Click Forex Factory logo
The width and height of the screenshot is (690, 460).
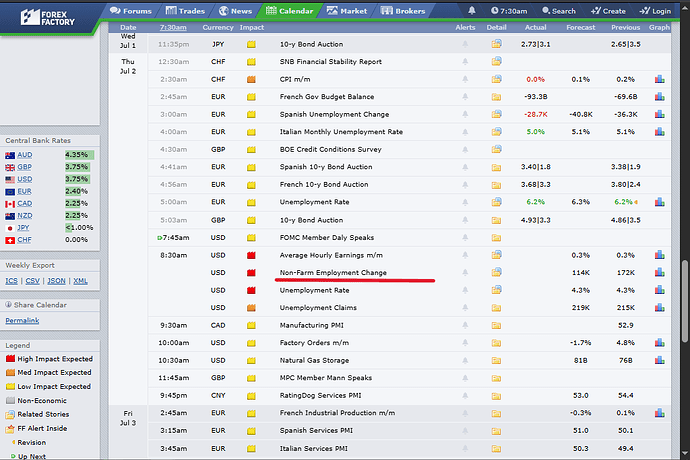pyautogui.click(x=48, y=18)
